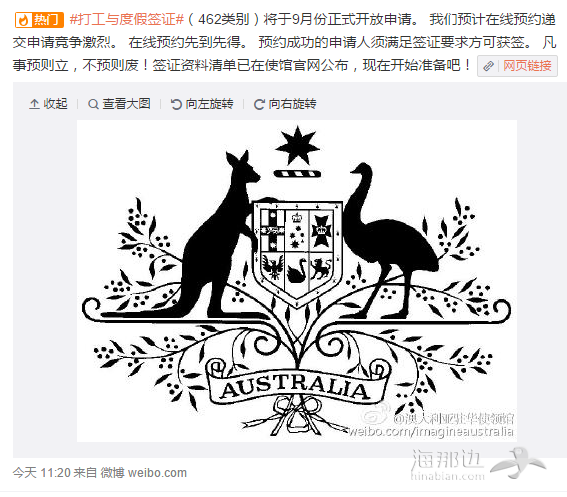Rotate image right with 向右旋转
This screenshot has height=497, width=567.
pos(285,104)
